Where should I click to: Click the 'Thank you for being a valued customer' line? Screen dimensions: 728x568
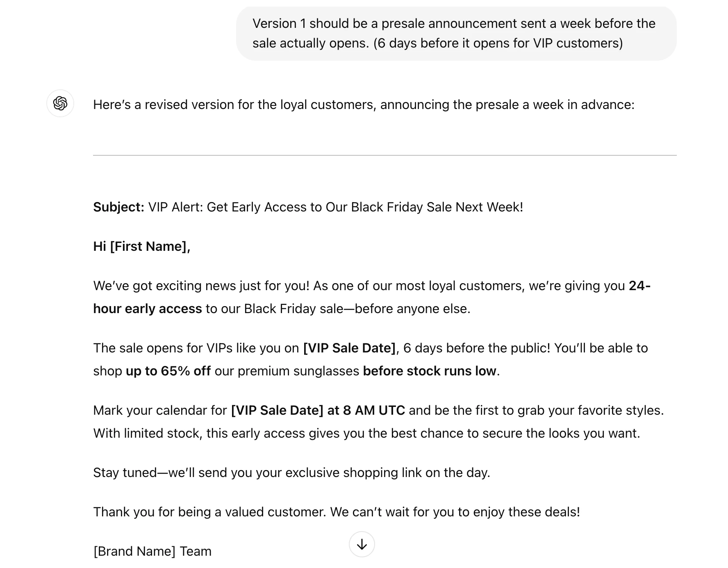336,512
